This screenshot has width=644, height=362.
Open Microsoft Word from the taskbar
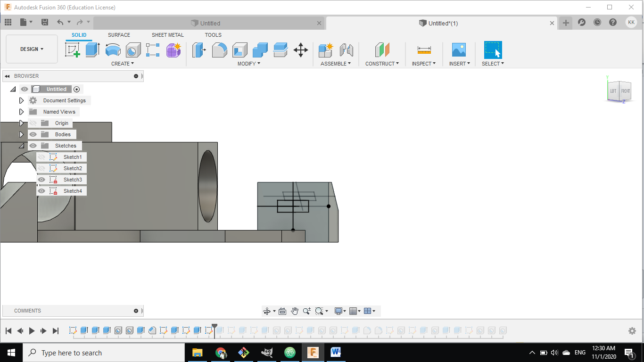coord(336,353)
